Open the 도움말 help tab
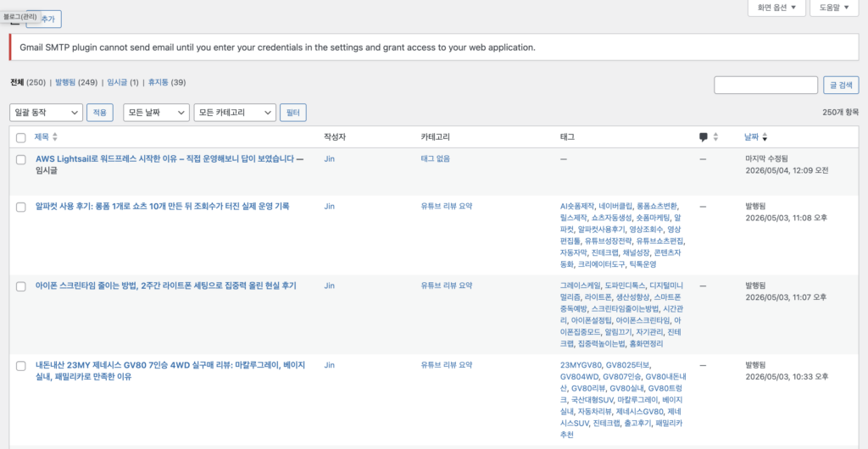This screenshot has width=868, height=449. [x=834, y=8]
